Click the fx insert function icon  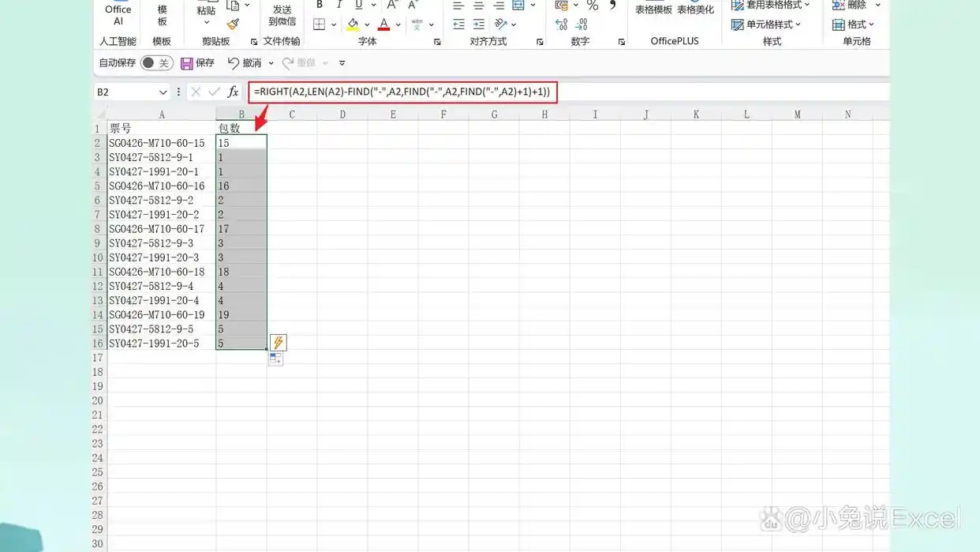tap(233, 92)
